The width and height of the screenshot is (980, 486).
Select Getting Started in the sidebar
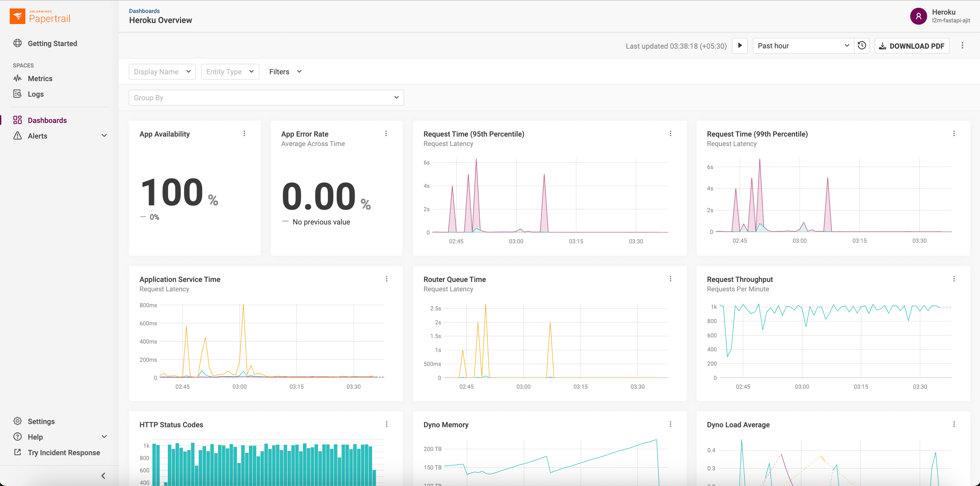click(x=52, y=43)
